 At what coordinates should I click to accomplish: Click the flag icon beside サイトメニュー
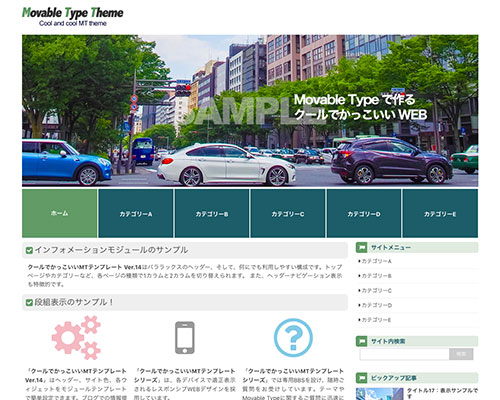tap(361, 248)
